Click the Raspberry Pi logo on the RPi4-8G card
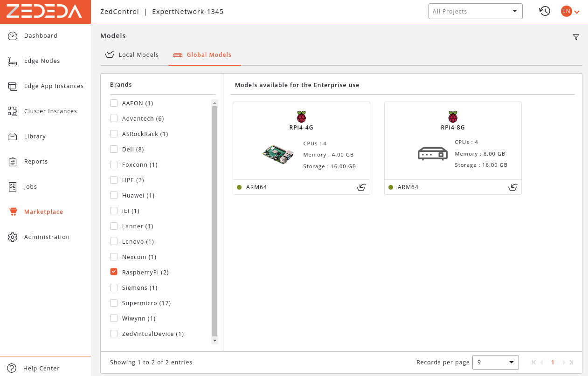The height and width of the screenshot is (376, 588). click(453, 116)
